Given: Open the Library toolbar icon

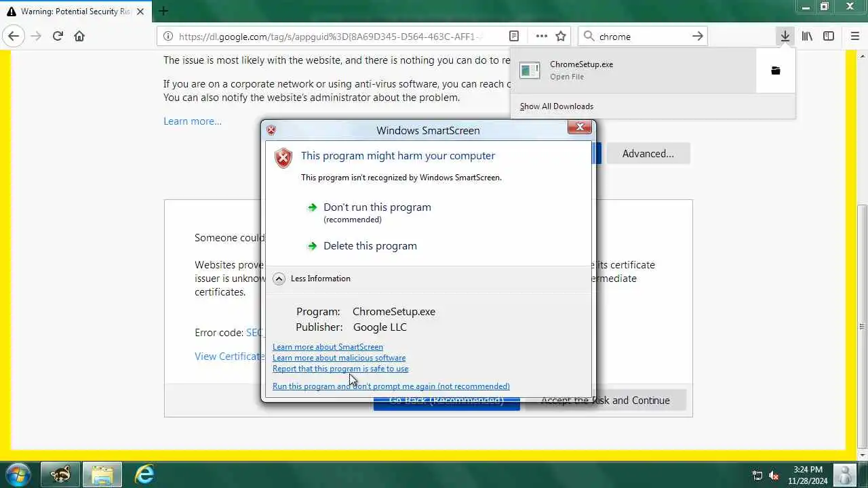Looking at the screenshot, I should 807,37.
